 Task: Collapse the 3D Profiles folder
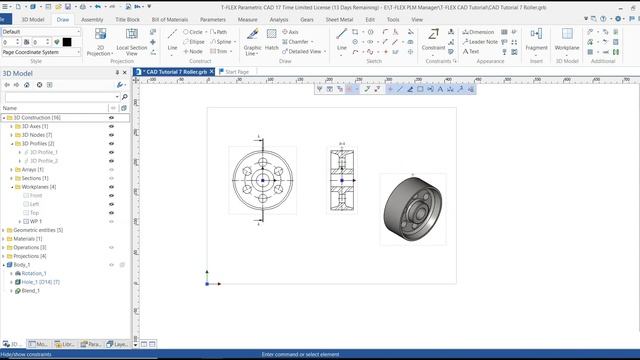pos(11,144)
